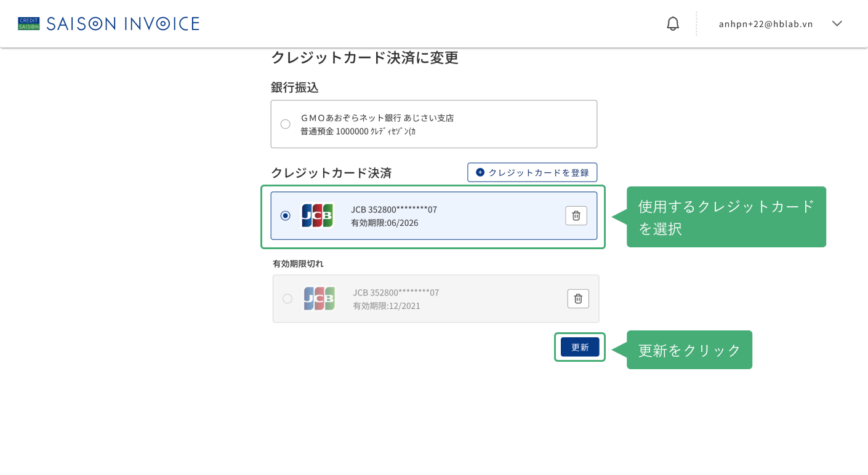Expand the account menu chevron
868x475 pixels.
coord(837,23)
